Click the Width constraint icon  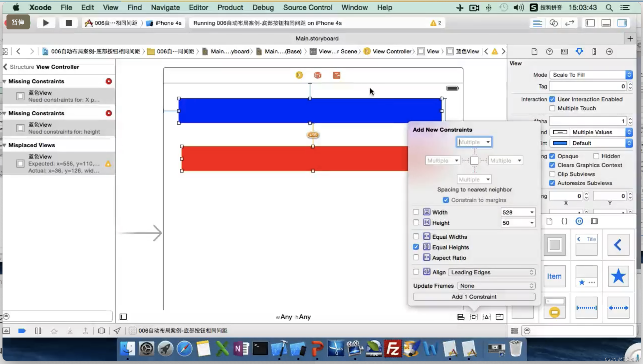tap(426, 212)
